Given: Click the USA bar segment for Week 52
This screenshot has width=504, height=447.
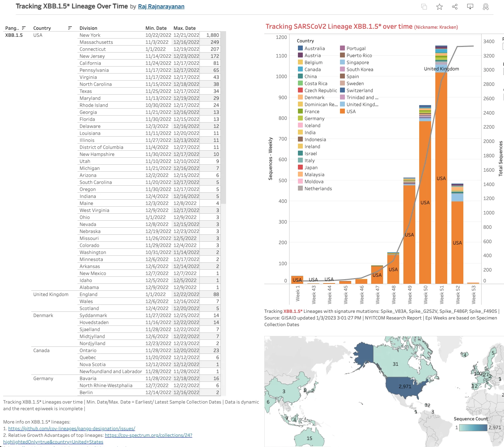Looking at the screenshot, I should (457, 242).
